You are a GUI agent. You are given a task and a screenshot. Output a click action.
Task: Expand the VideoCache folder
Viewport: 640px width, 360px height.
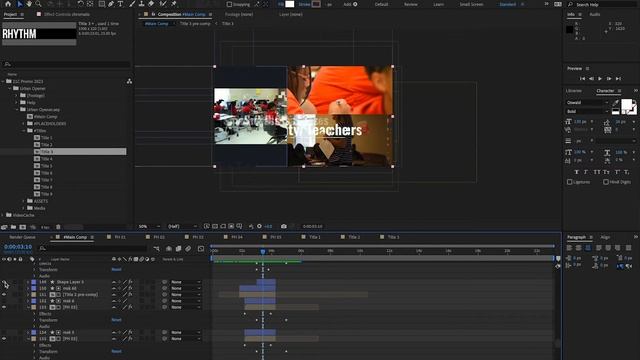point(3,215)
